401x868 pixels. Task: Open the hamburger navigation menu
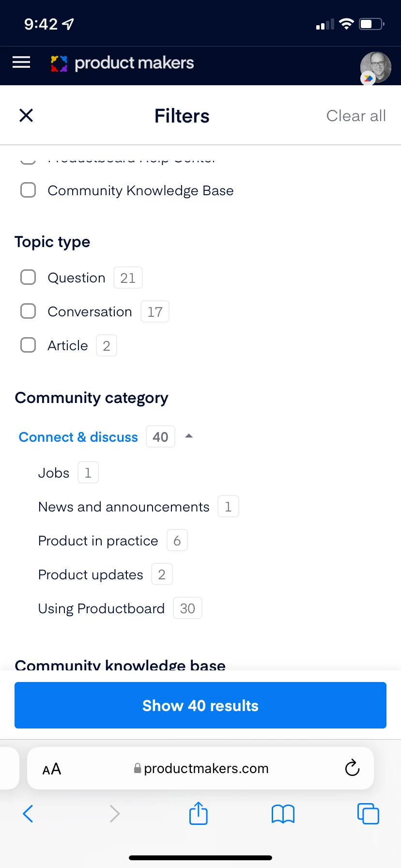point(21,62)
